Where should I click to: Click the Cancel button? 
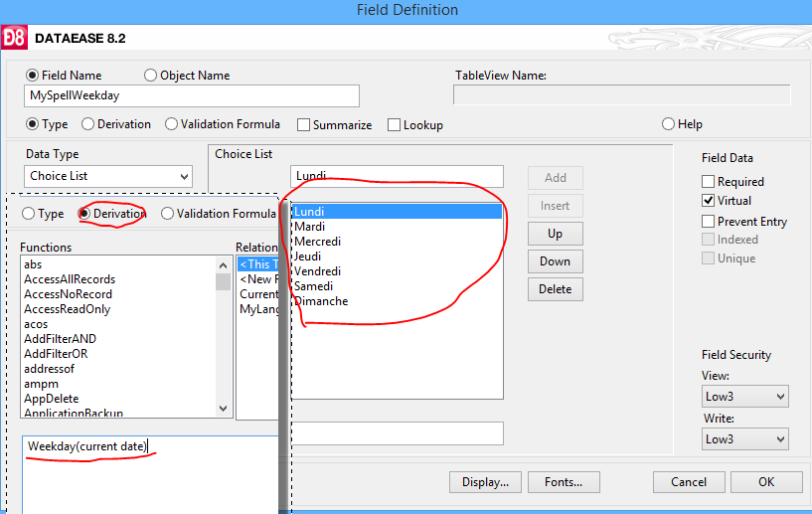tap(689, 482)
